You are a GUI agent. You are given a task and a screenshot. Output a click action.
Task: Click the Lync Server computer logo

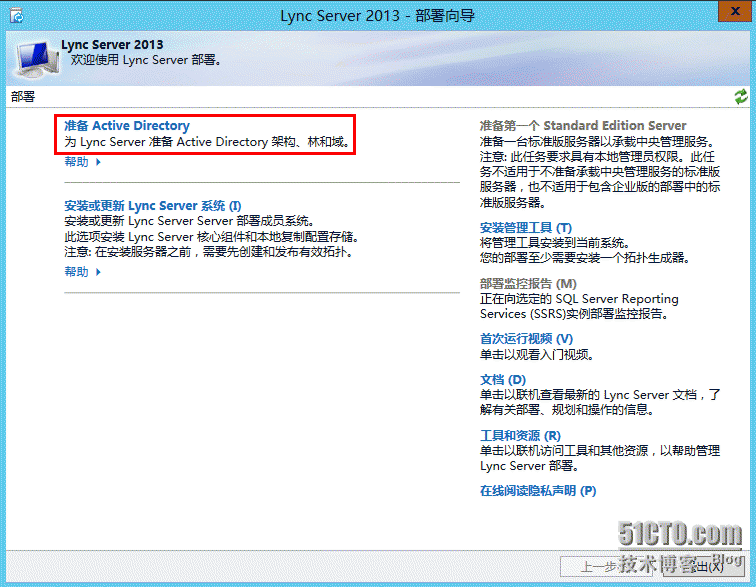point(38,60)
